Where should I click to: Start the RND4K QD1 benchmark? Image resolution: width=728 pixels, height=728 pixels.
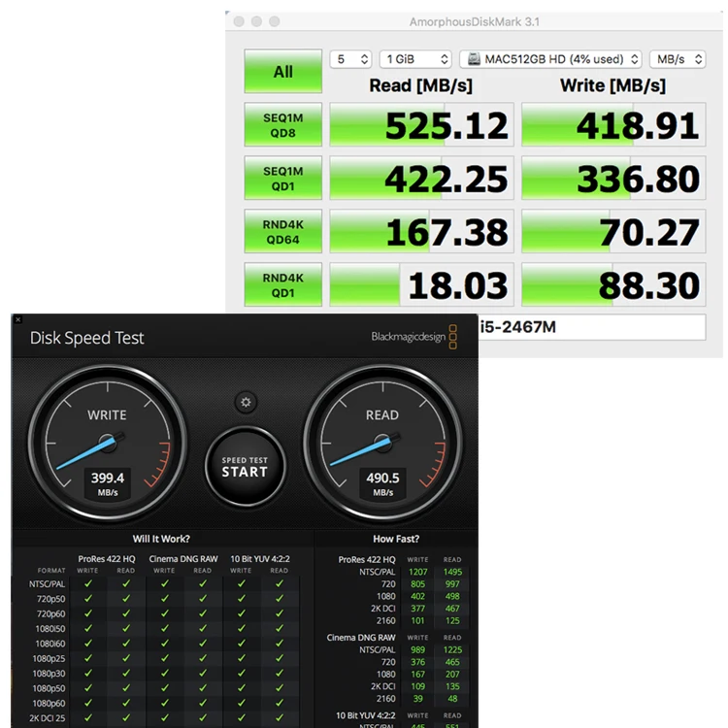282,284
